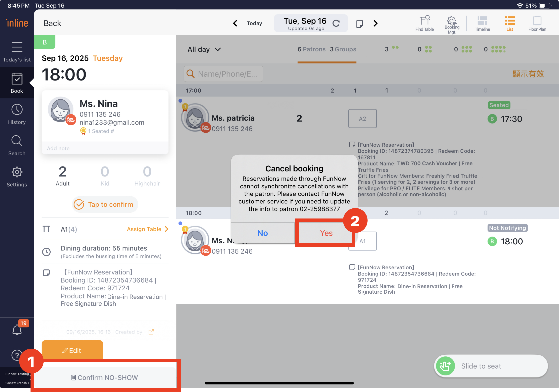Go to next day arrow
This screenshot has height=392, width=559.
point(375,23)
